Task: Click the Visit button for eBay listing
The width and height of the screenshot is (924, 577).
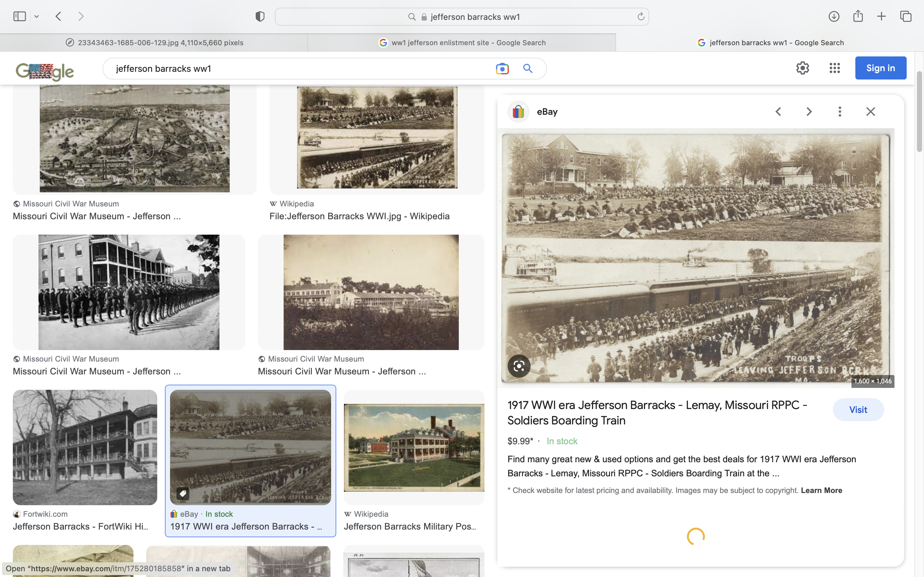Action: pos(858,410)
